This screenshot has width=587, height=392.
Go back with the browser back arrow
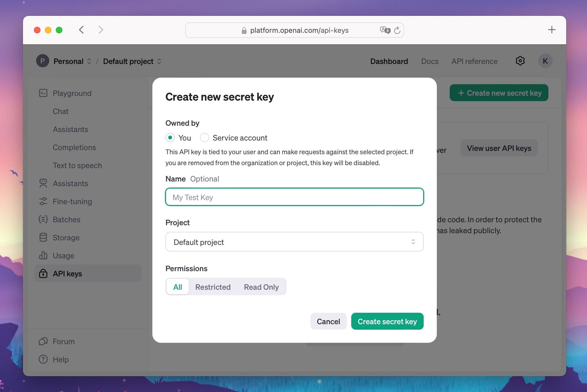tap(81, 30)
